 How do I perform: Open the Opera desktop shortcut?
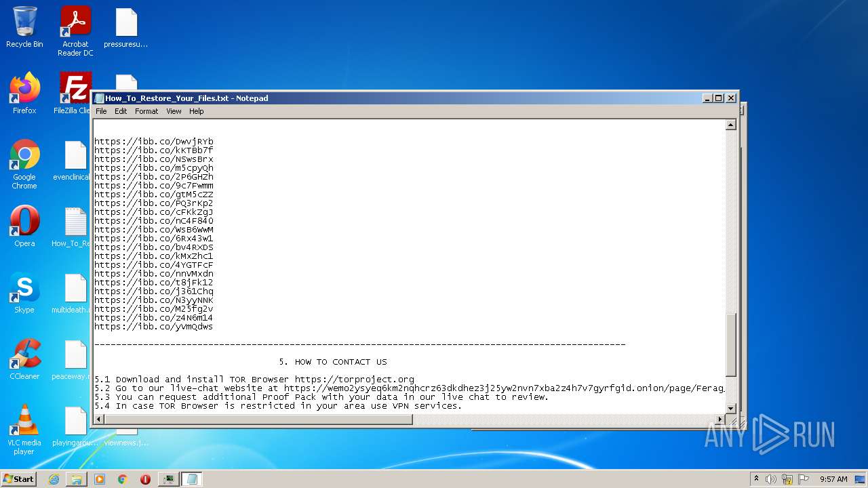24,226
